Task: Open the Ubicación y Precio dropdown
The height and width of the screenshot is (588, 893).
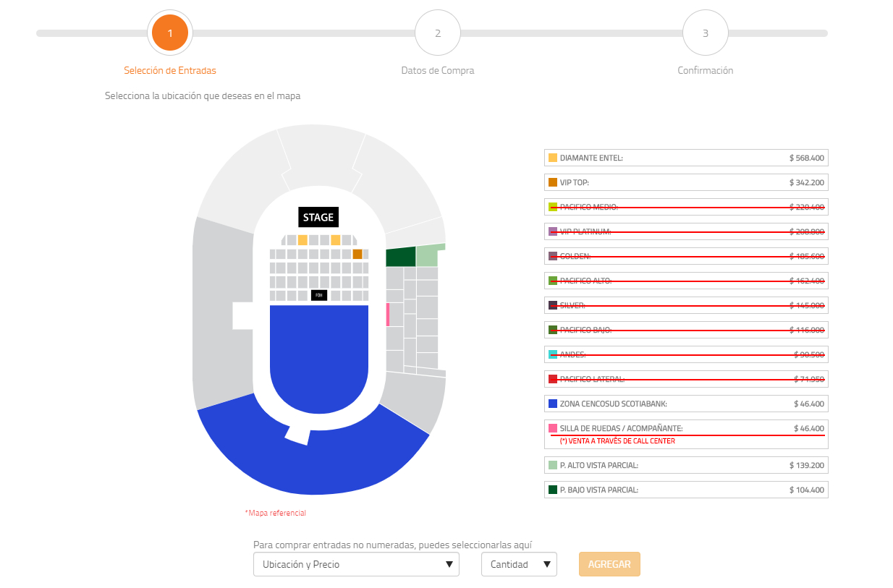Action: tap(356, 564)
